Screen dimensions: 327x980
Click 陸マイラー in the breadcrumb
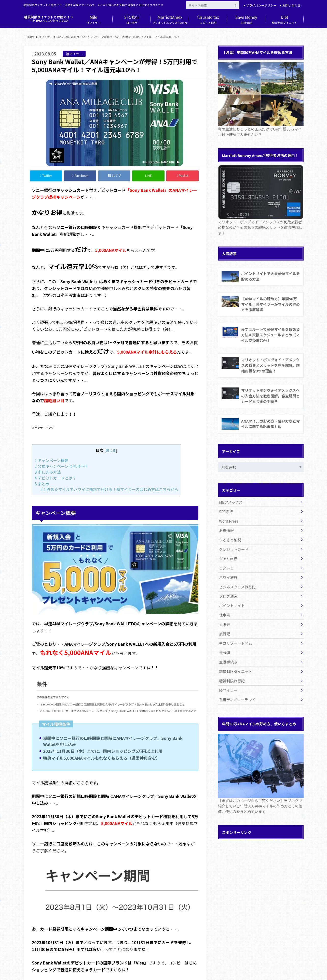[45, 37]
